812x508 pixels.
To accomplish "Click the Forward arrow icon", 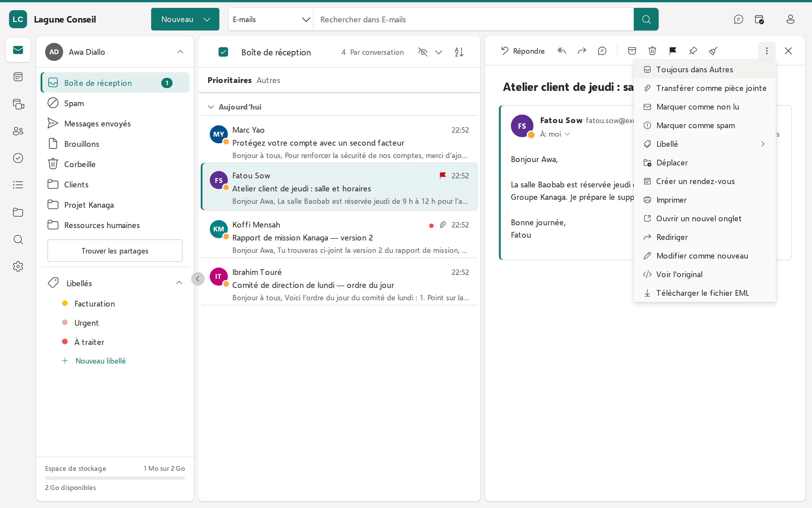I will [x=582, y=51].
